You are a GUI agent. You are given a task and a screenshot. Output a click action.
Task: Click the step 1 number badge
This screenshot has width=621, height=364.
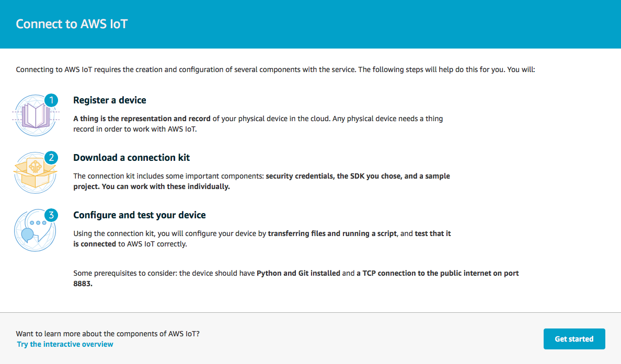pyautogui.click(x=51, y=100)
